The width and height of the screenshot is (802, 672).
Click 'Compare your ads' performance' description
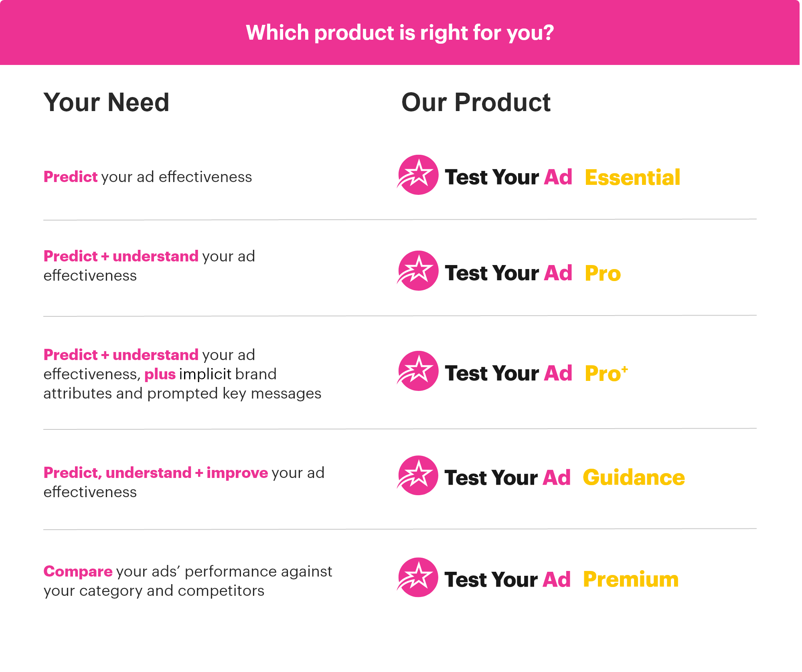187,581
